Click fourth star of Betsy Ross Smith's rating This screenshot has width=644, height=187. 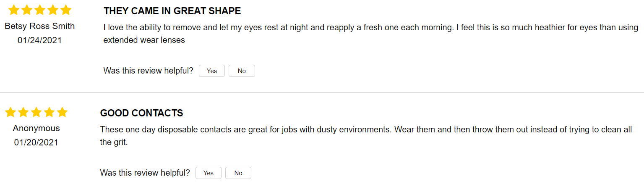[53, 10]
